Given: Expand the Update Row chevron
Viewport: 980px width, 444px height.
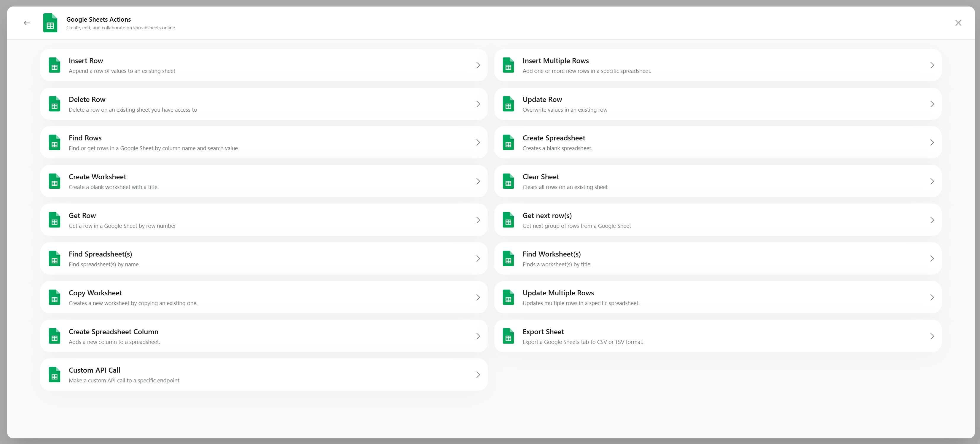Looking at the screenshot, I should point(932,104).
